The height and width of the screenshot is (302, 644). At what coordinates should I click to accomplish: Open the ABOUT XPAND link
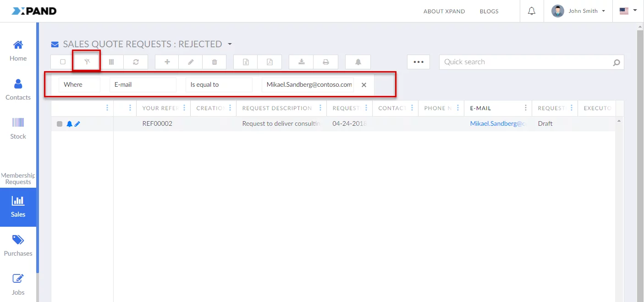click(x=444, y=11)
